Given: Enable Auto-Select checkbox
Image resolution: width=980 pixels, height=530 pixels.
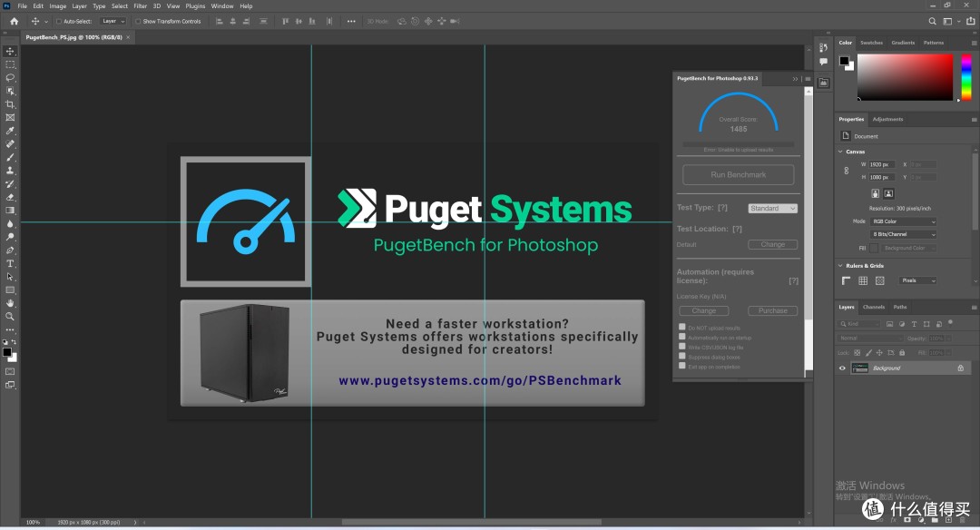Looking at the screenshot, I should [x=59, y=21].
